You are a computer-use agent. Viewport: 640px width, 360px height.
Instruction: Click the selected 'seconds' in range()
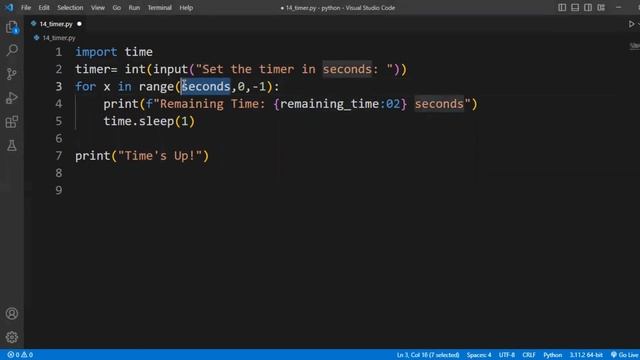click(x=206, y=87)
